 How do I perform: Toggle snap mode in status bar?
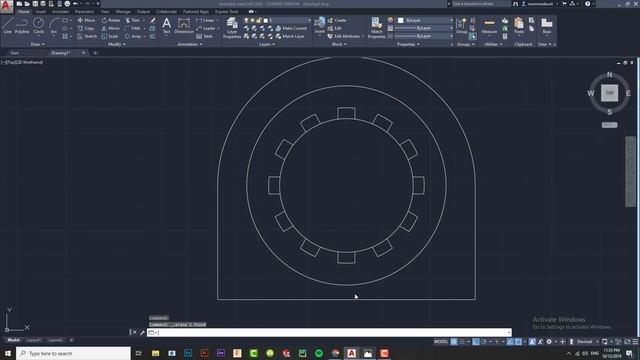pos(462,342)
